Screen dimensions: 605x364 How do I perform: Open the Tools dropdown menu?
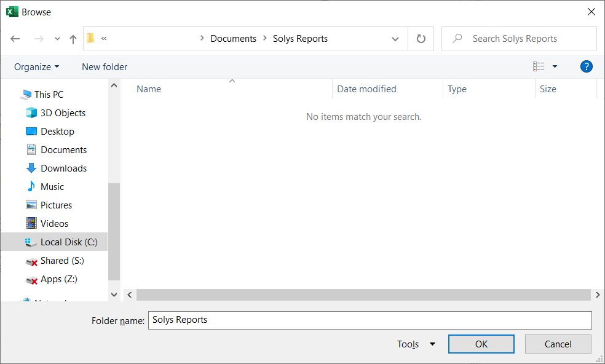tap(416, 344)
